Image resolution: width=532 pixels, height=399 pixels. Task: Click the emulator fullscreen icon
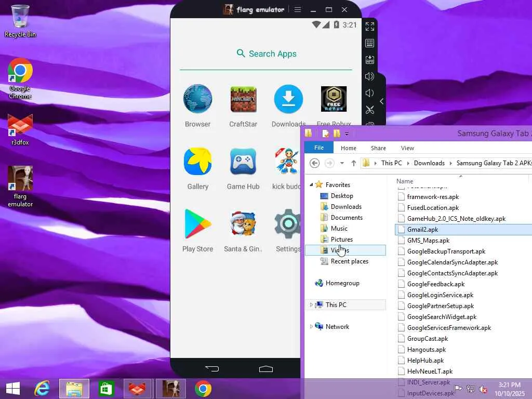click(370, 26)
